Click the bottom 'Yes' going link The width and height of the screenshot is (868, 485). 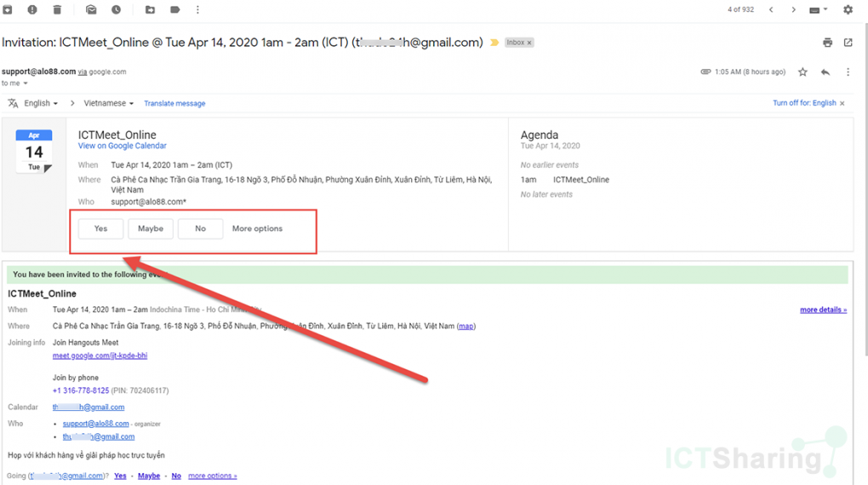[120, 476]
